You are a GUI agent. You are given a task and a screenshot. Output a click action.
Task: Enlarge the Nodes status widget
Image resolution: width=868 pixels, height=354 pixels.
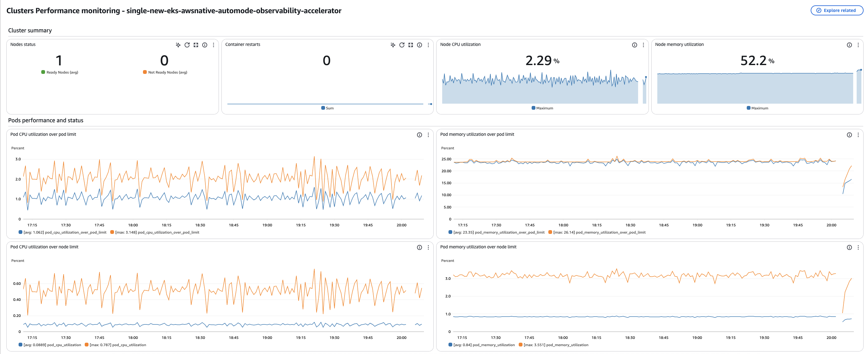click(x=196, y=45)
